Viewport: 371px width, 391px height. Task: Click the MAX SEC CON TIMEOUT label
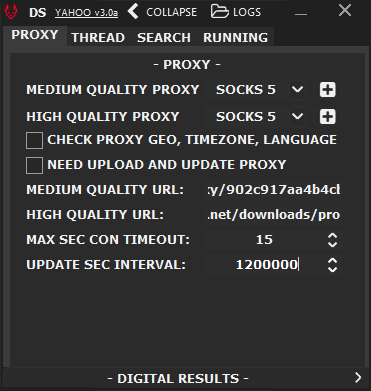pos(108,240)
